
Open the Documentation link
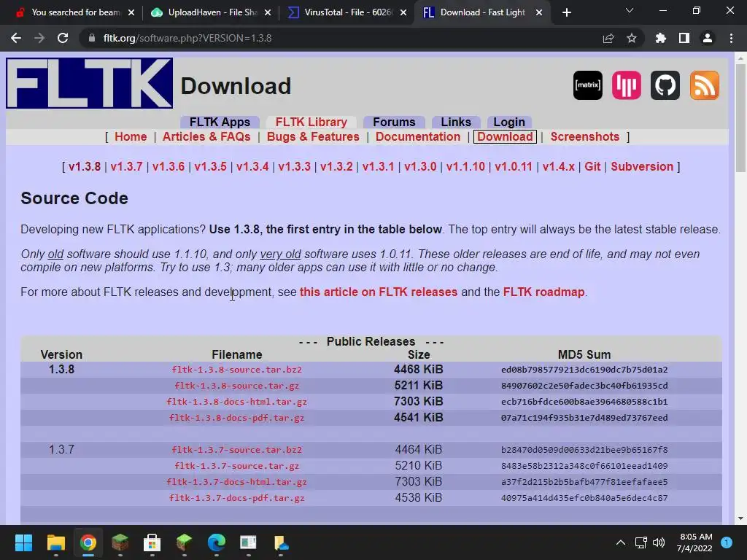point(418,136)
